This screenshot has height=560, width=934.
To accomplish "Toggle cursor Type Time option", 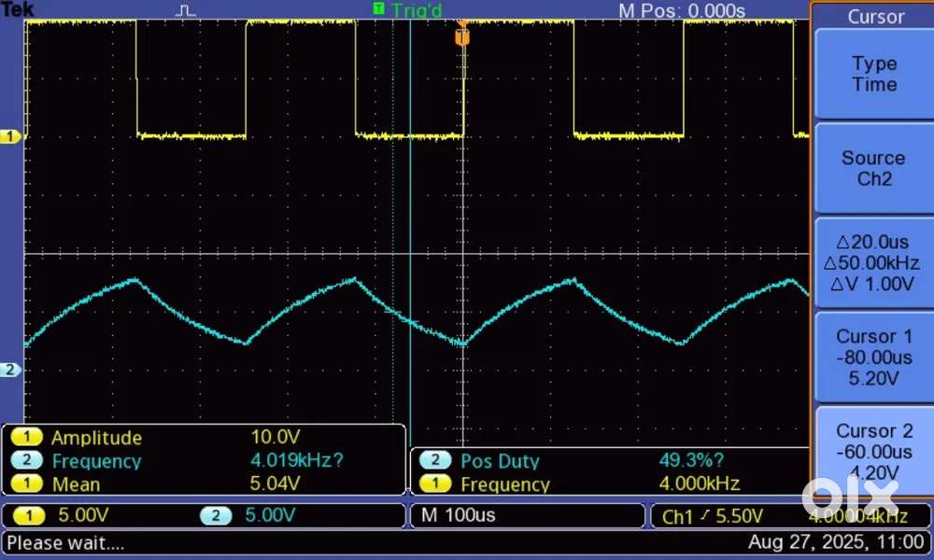I will pyautogui.click(x=874, y=74).
